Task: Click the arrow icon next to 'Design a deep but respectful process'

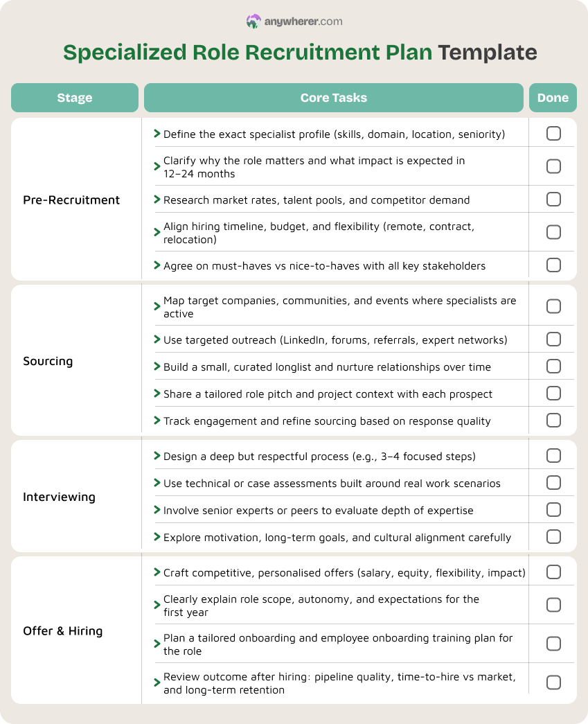Action: coord(157,456)
